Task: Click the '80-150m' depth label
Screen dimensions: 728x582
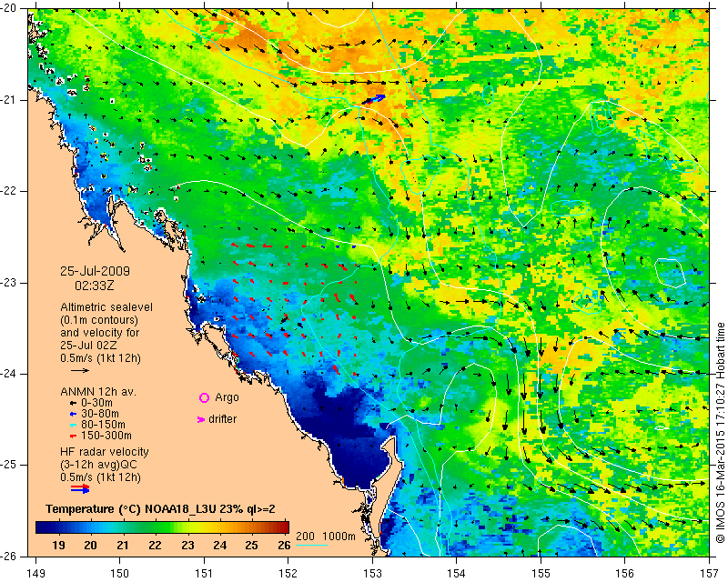Action: [103, 425]
